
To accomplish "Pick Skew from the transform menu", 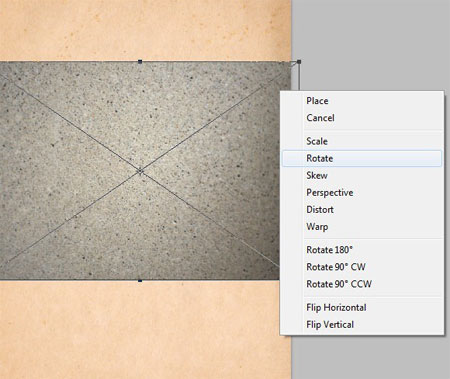I will 362,175.
